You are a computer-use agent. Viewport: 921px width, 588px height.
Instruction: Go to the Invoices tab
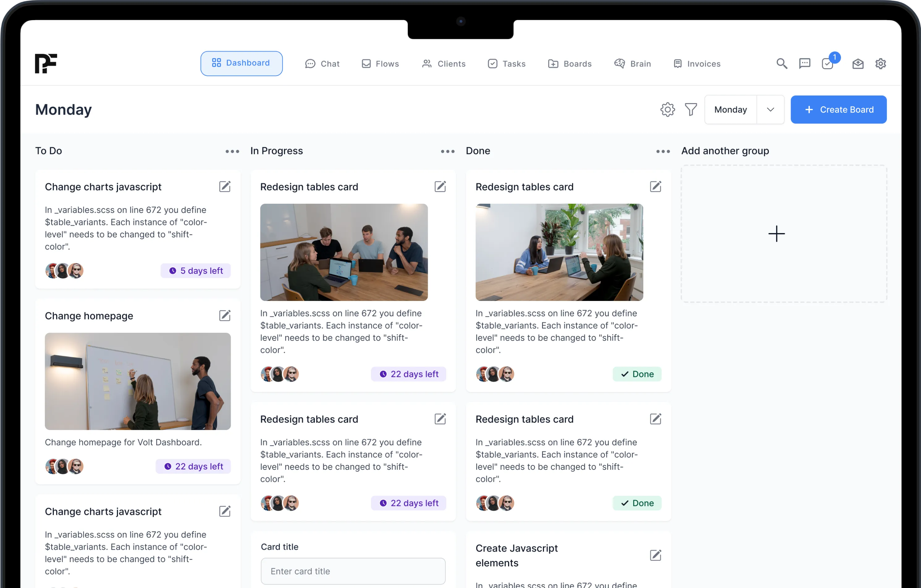pos(697,64)
